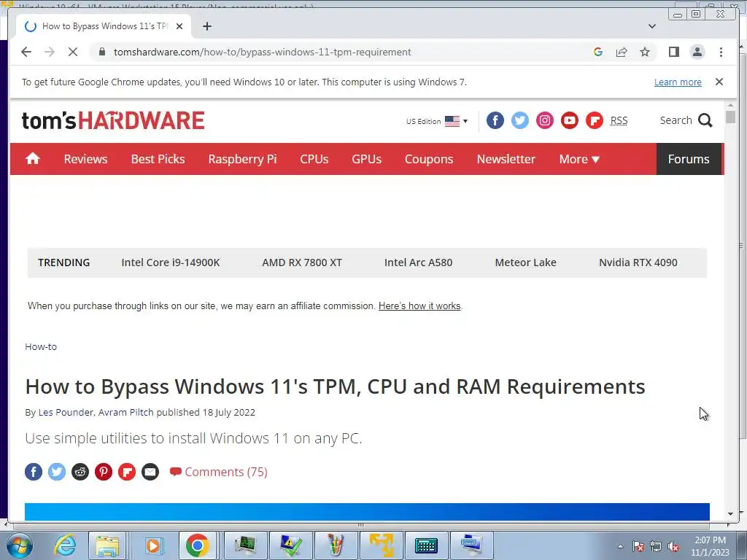Open the Google icon in address bar
Image resolution: width=747 pixels, height=560 pixels.
coord(598,52)
